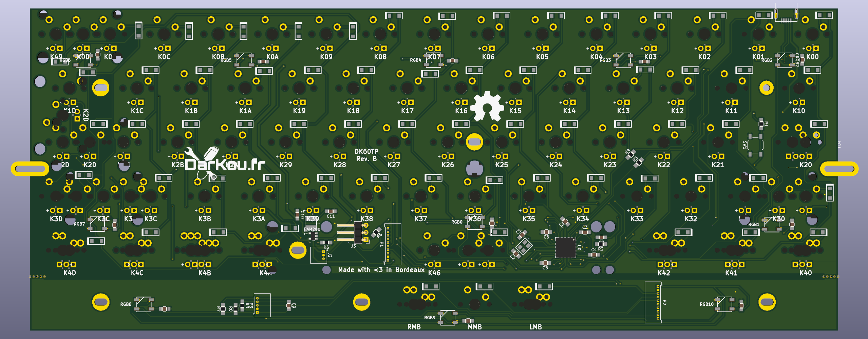Click the K17 key label
The image size is (868, 339).
(407, 111)
